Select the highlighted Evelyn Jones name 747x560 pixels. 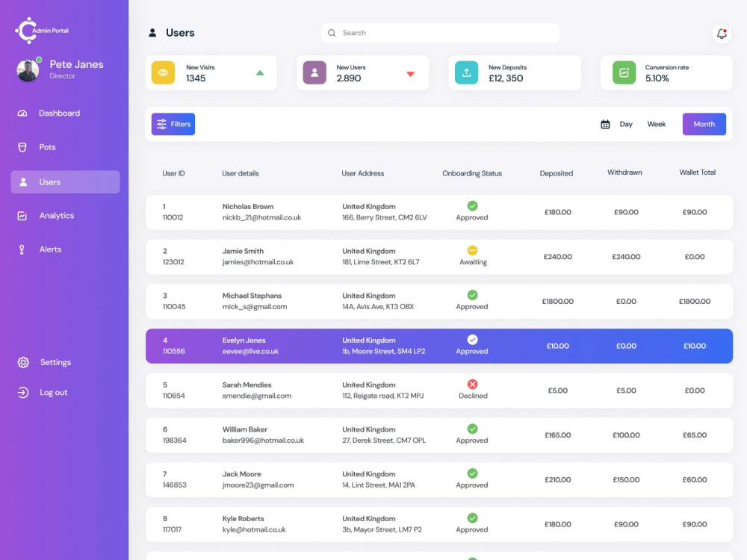coord(244,340)
